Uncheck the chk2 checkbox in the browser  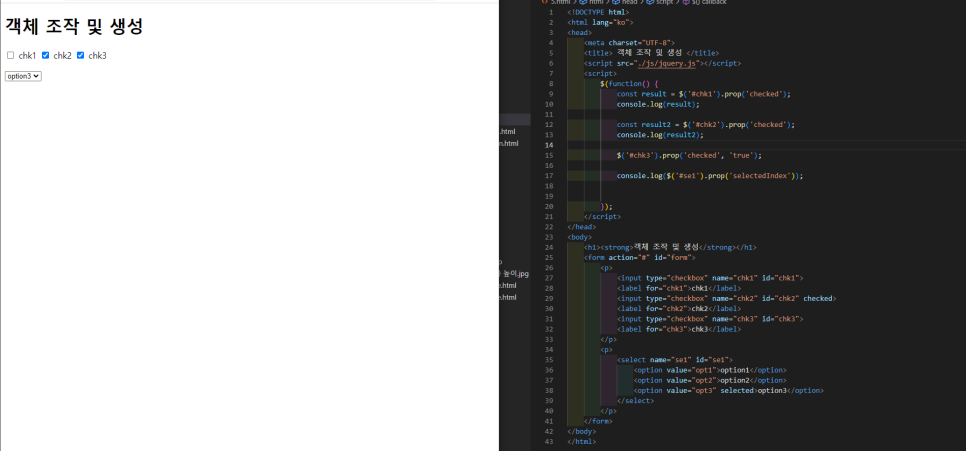click(x=46, y=55)
